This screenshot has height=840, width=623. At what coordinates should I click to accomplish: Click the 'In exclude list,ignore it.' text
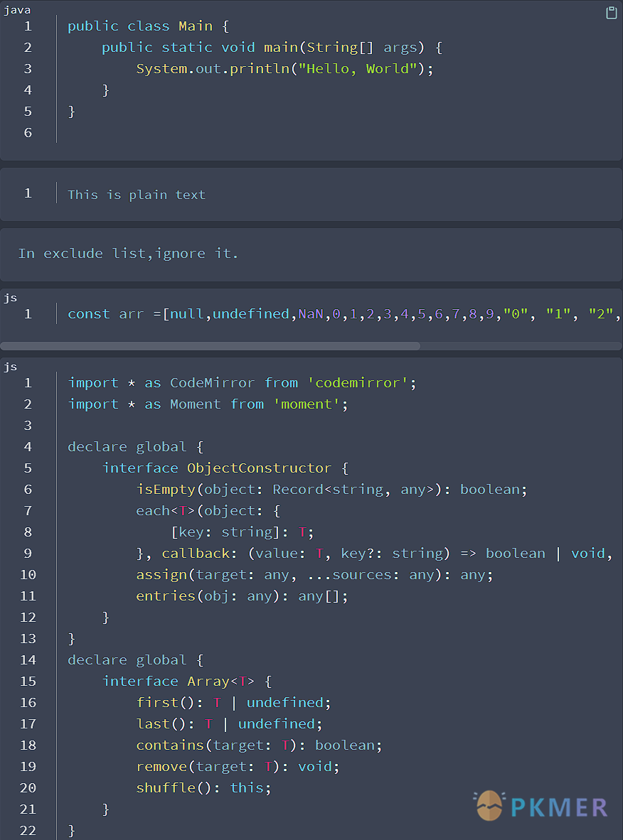tap(128, 254)
